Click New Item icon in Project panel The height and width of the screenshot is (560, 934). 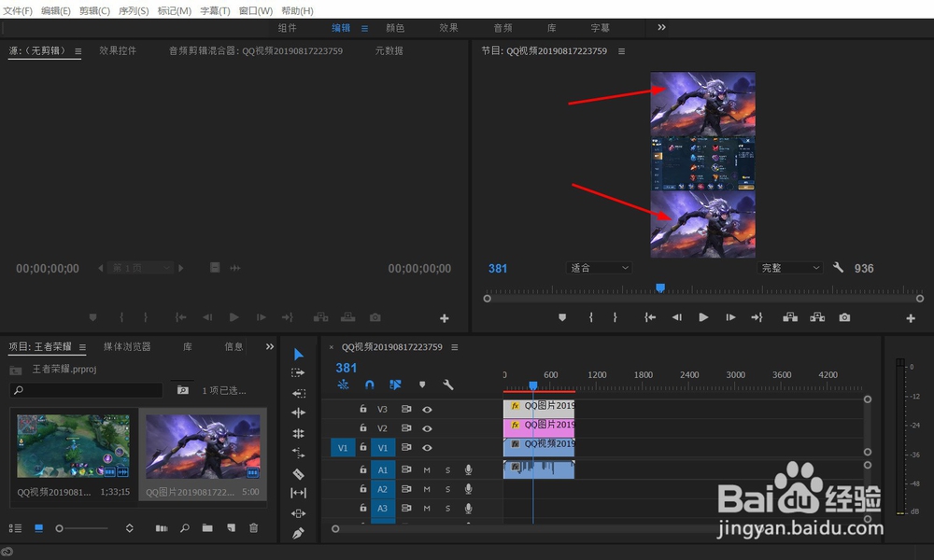pyautogui.click(x=231, y=528)
